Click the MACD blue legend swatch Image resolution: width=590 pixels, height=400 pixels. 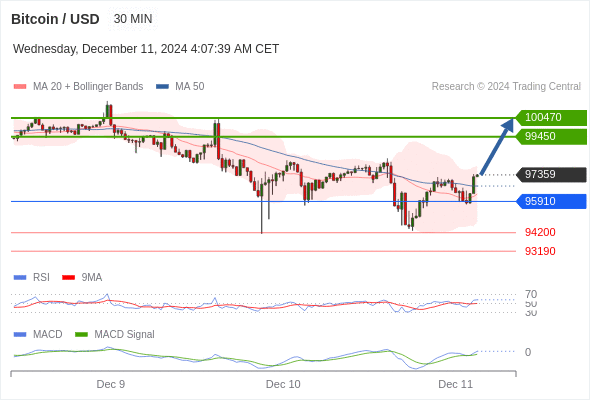click(x=20, y=335)
